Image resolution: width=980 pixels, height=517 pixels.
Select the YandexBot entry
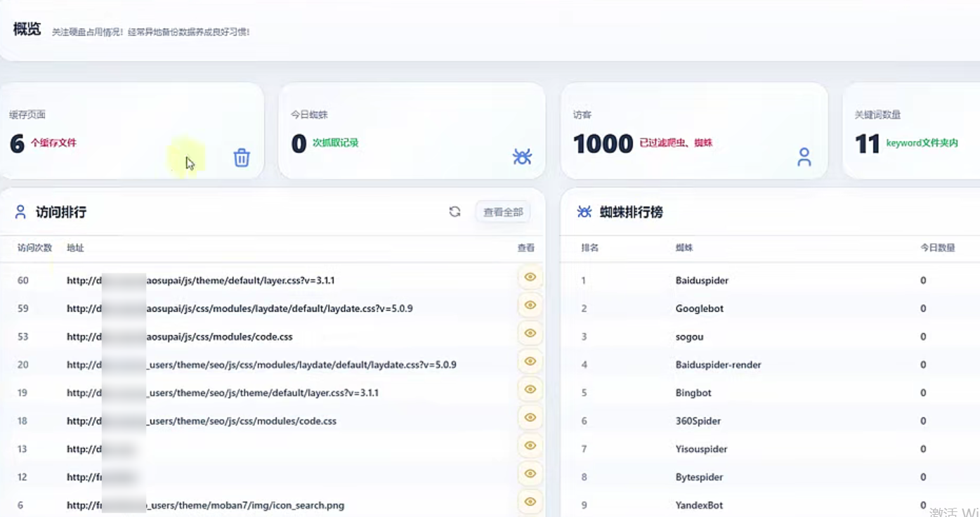(699, 505)
